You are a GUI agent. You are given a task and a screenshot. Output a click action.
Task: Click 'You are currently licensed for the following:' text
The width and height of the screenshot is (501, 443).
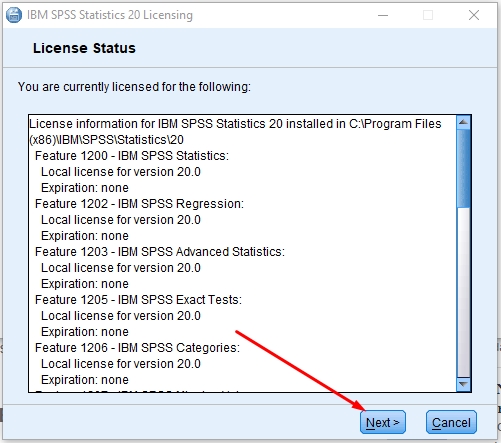[134, 87]
